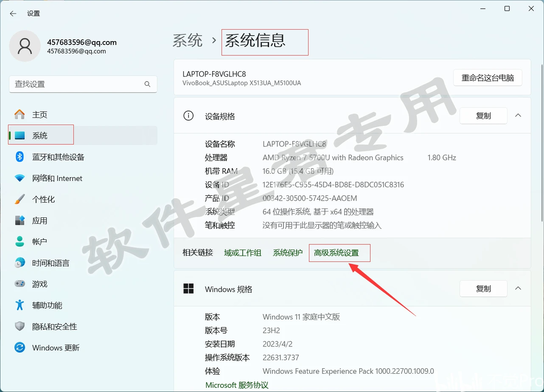Maximize the Settings window
544x392 pixels.
tap(507, 9)
